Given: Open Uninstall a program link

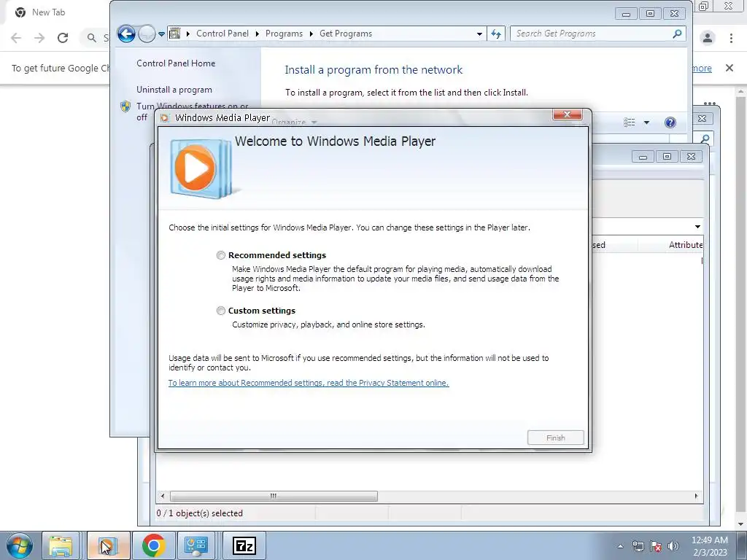Looking at the screenshot, I should tap(174, 90).
